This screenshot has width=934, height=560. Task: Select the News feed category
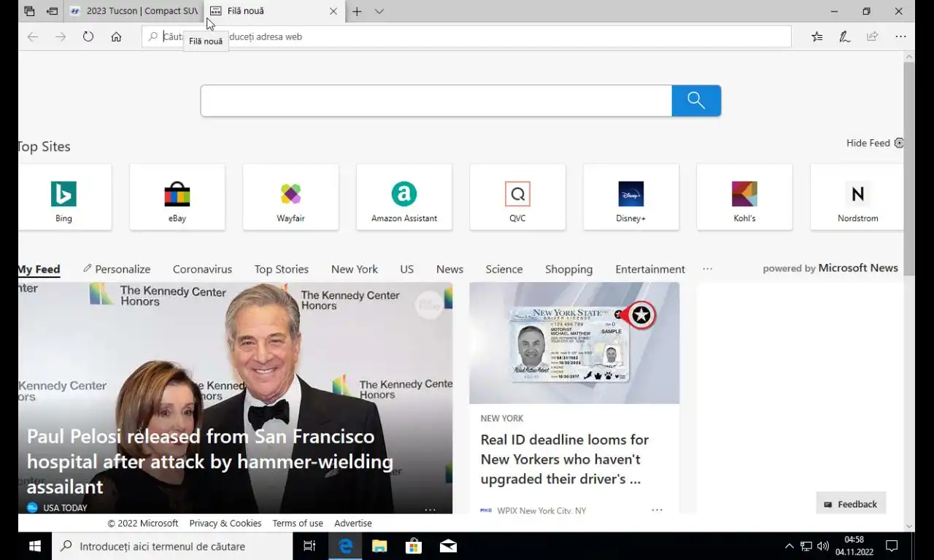pyautogui.click(x=449, y=269)
